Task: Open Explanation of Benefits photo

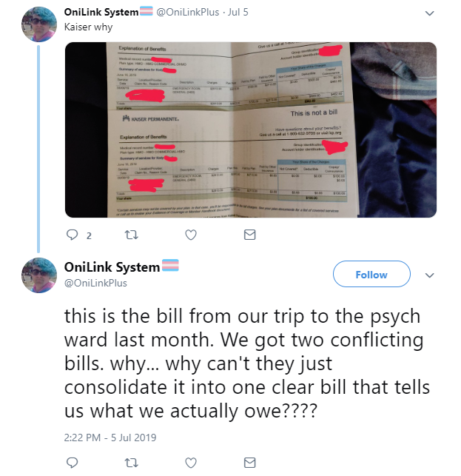Action: 251,130
